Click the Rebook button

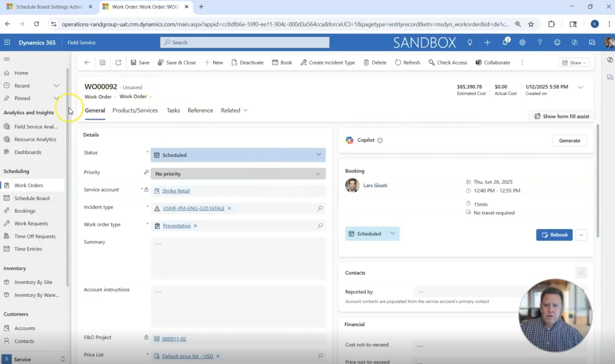554,235
